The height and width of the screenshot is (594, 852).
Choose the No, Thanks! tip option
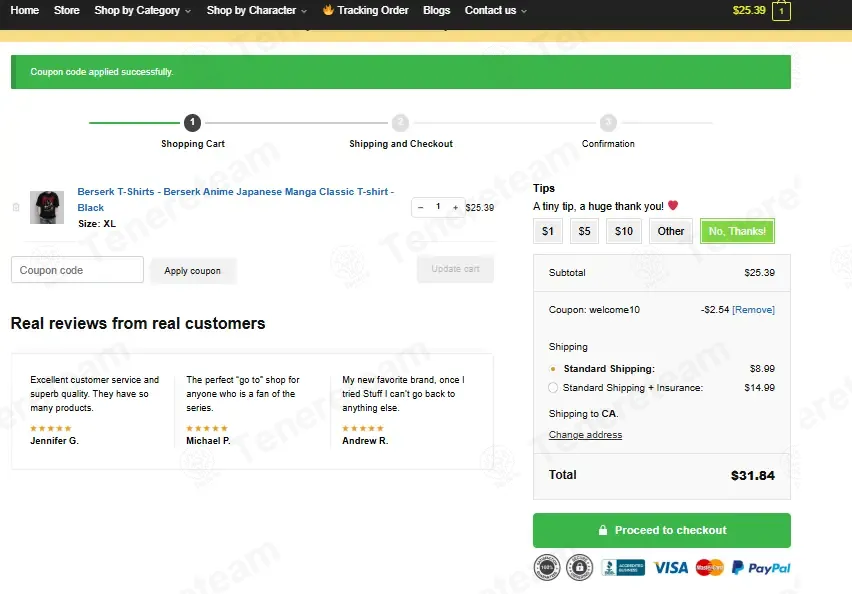click(737, 231)
